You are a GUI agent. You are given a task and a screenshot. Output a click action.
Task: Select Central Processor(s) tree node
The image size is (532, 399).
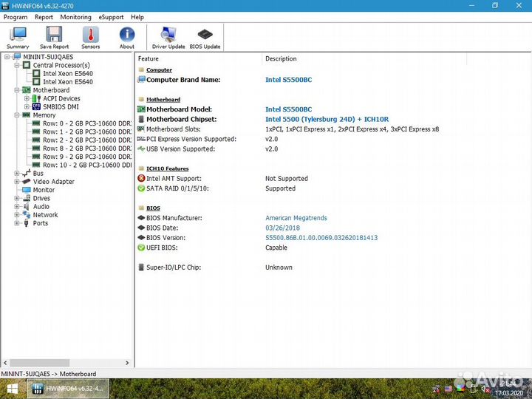[x=61, y=65]
